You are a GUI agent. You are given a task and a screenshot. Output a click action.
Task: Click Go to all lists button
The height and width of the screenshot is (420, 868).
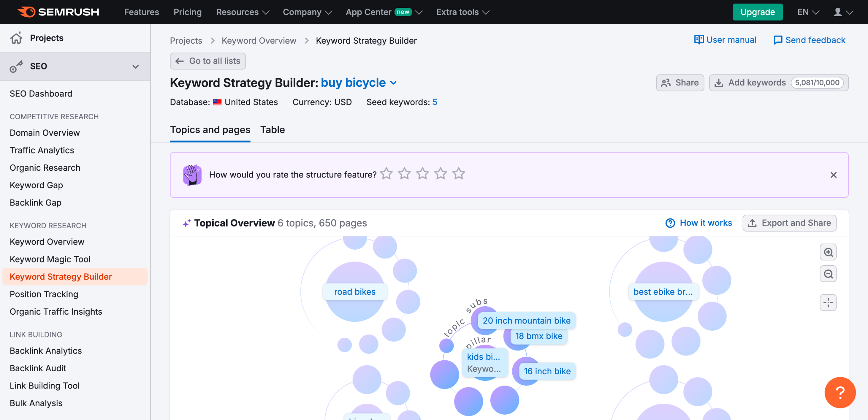208,61
